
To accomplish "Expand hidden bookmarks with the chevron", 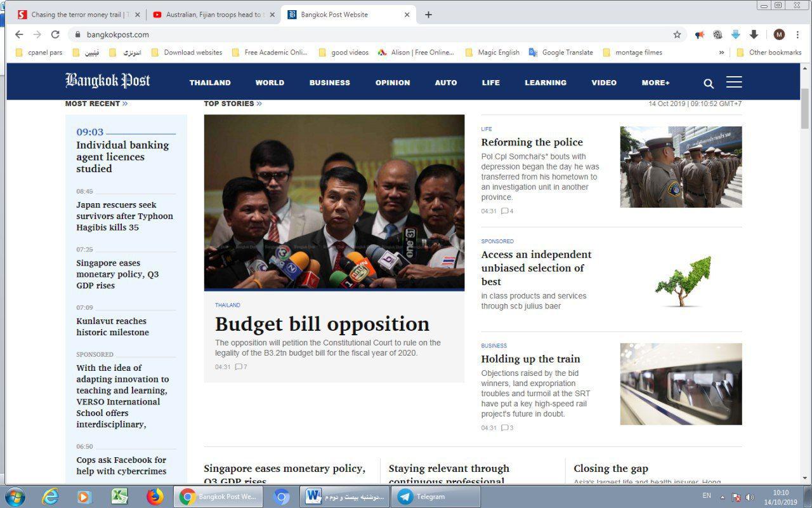I will coord(721,53).
